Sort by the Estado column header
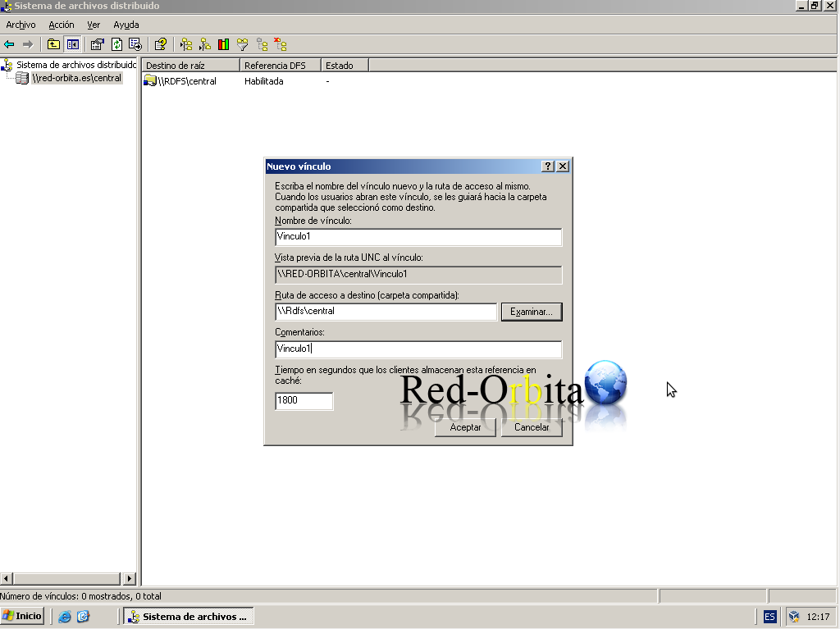This screenshot has height=629, width=840. point(345,66)
